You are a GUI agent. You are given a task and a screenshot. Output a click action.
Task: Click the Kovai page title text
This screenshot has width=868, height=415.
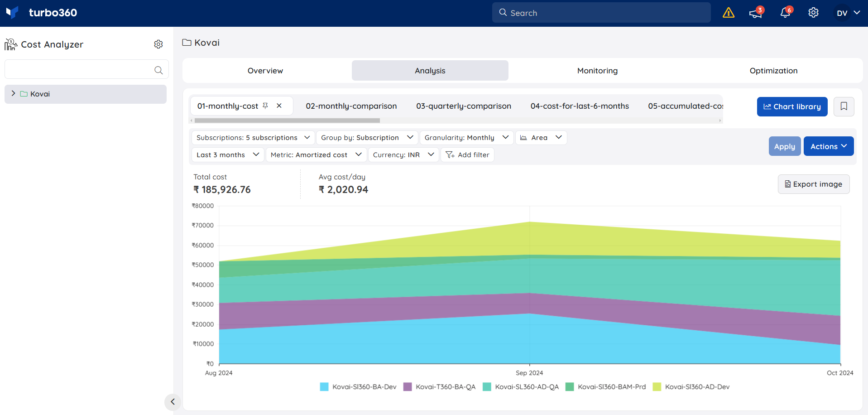pyautogui.click(x=207, y=43)
